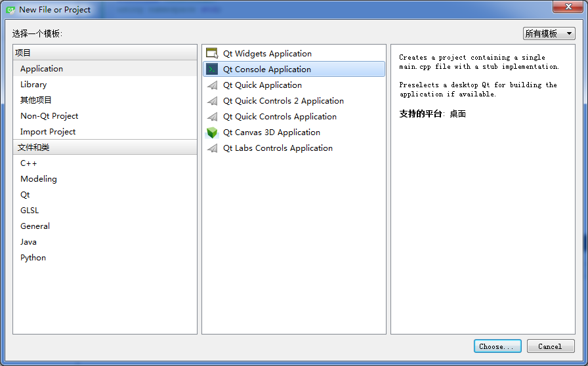588x366 pixels.
Task: Click the Qt Console Application terminal icon
Action: pos(212,69)
